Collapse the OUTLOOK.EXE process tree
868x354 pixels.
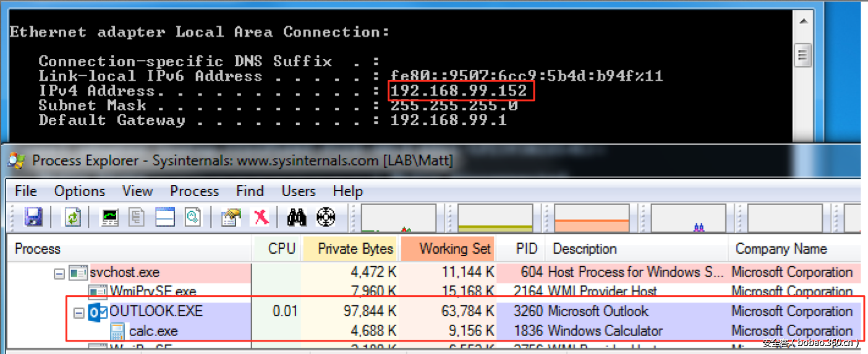79,313
